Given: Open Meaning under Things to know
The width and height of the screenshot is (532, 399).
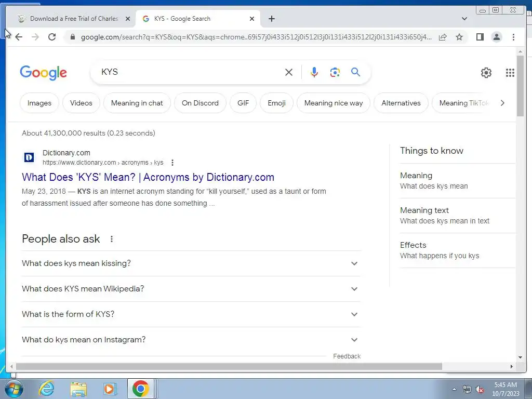Looking at the screenshot, I should coord(457,181).
